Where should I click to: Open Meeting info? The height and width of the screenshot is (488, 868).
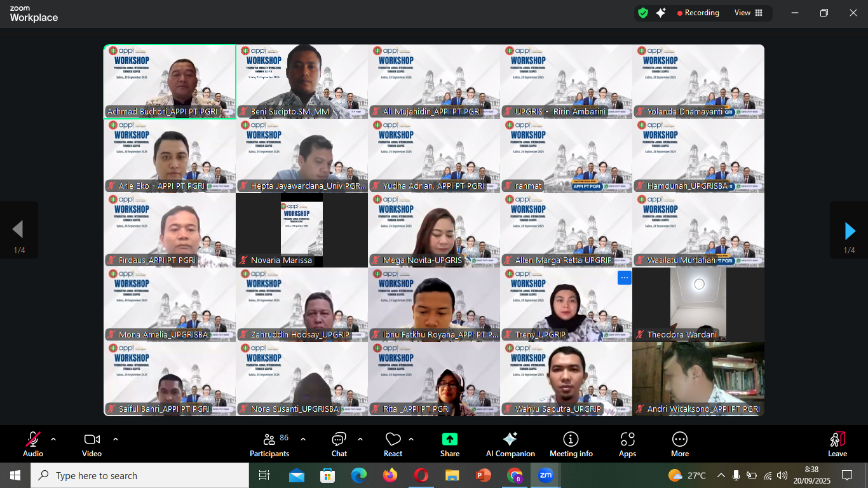pos(571,444)
